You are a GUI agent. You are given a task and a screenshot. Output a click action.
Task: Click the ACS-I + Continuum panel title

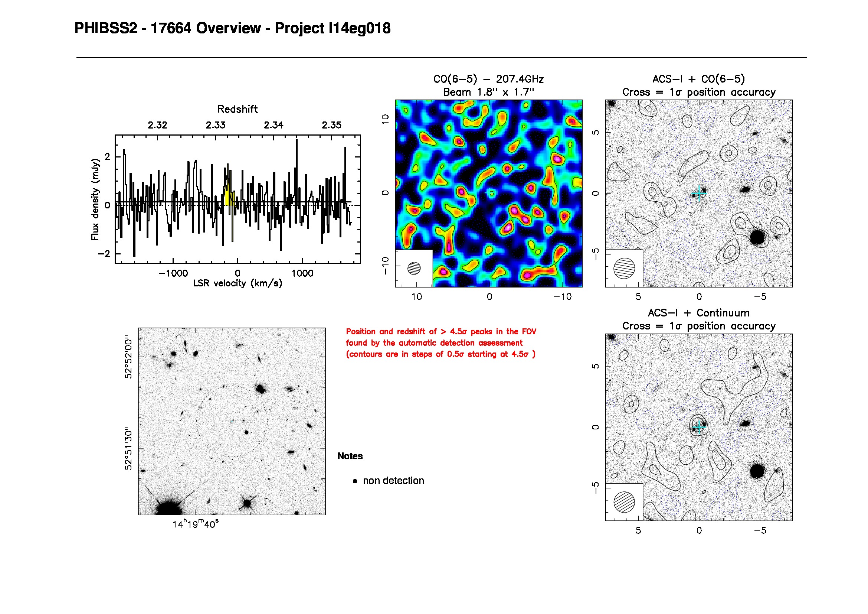pyautogui.click(x=698, y=313)
